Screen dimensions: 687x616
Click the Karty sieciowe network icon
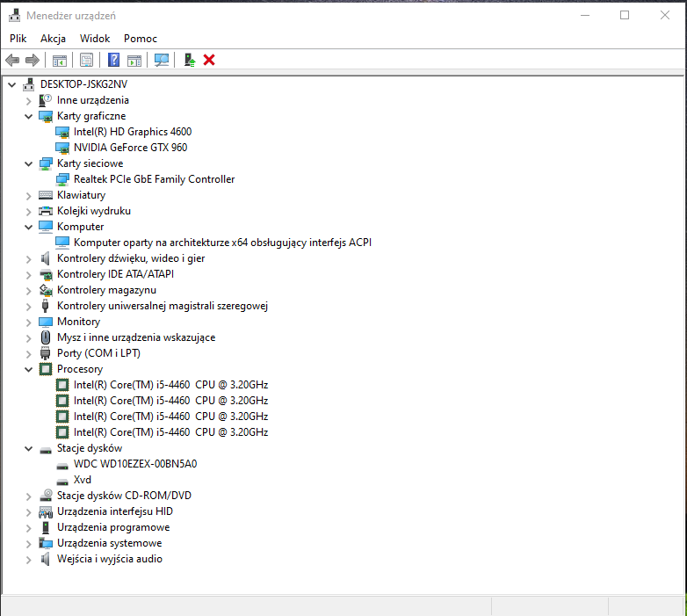tap(45, 163)
